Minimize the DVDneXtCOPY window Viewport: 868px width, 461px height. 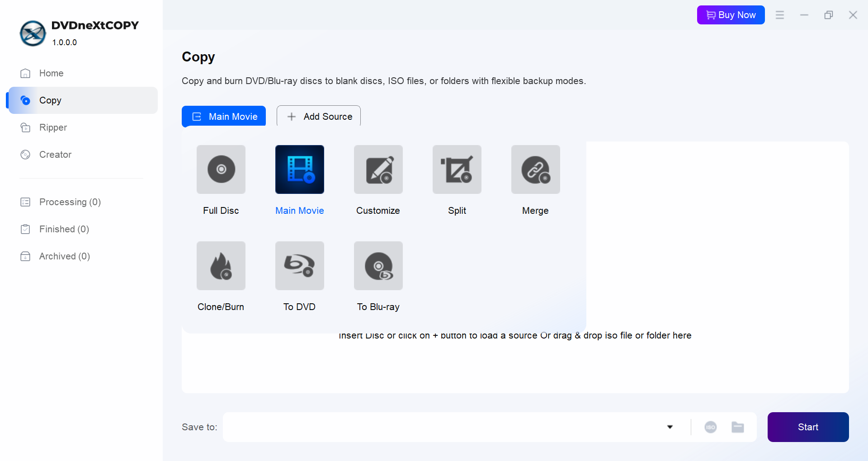pyautogui.click(x=804, y=15)
